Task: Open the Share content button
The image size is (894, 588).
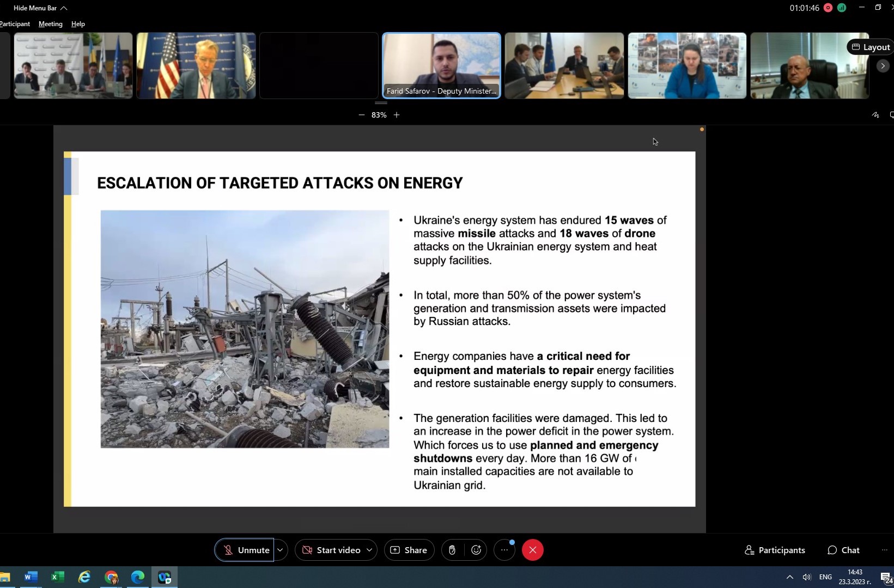Action: (x=409, y=550)
